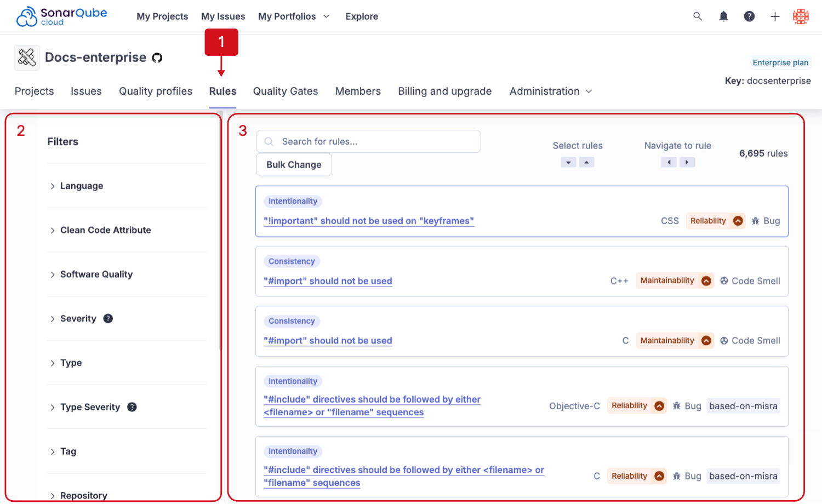
Task: Click inside the Search for rules field
Action: [x=367, y=141]
